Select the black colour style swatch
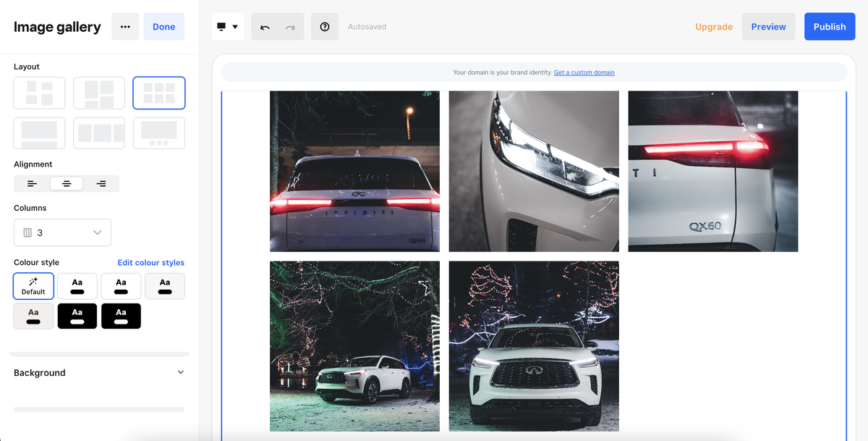 pyautogui.click(x=77, y=316)
